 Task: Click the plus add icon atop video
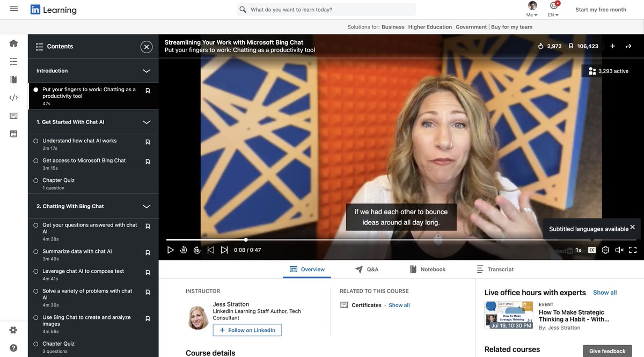pos(612,46)
